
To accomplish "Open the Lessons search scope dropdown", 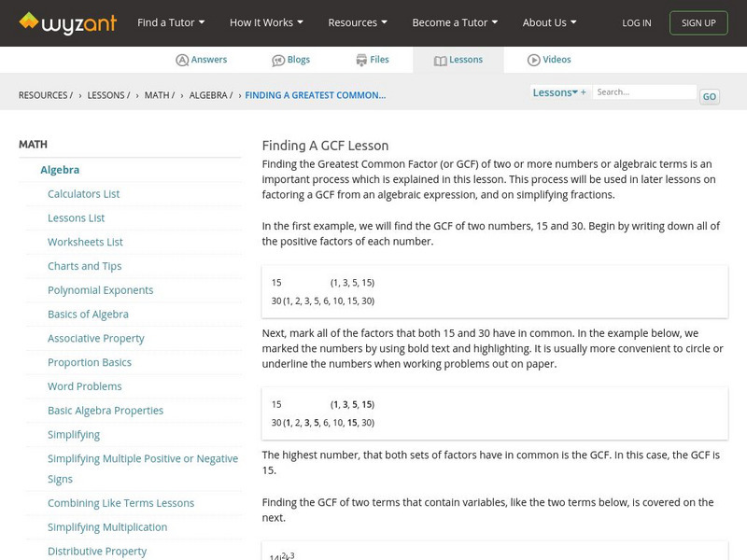I will click(x=559, y=92).
